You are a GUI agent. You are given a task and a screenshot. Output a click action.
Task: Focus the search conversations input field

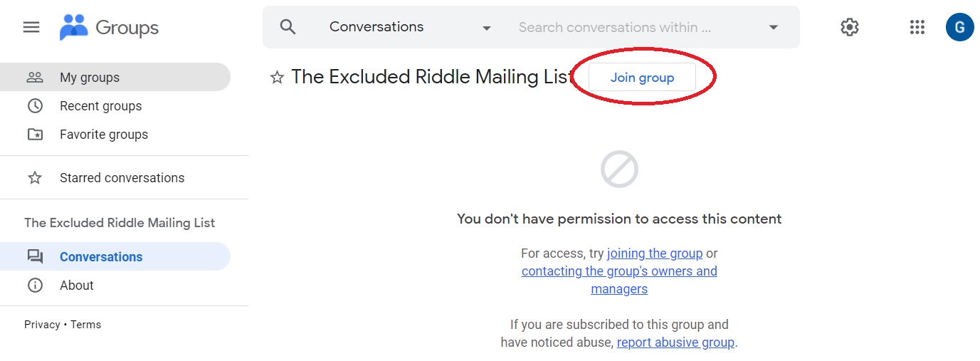coord(615,28)
